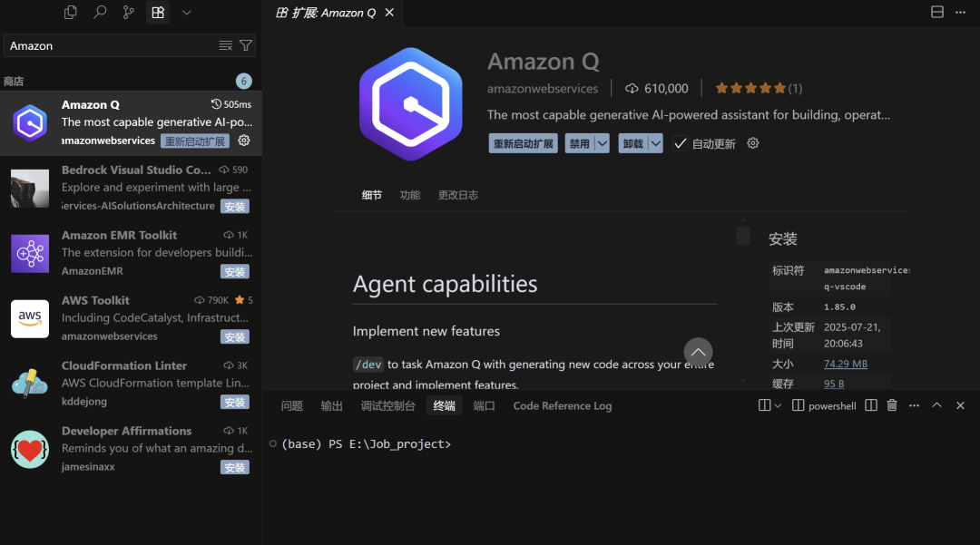Image resolution: width=980 pixels, height=545 pixels.
Task: Open the star rating reviews
Action: (x=758, y=88)
